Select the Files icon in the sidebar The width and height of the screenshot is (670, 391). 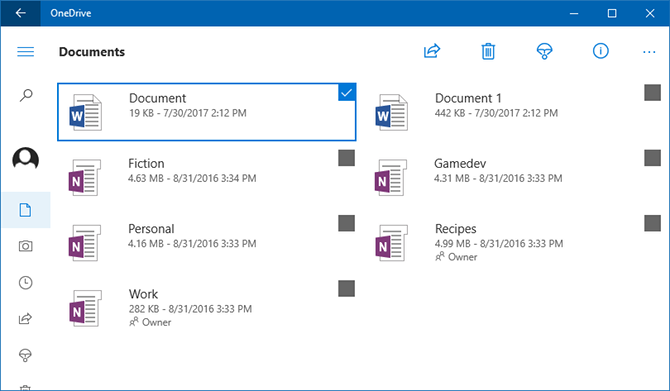click(25, 210)
